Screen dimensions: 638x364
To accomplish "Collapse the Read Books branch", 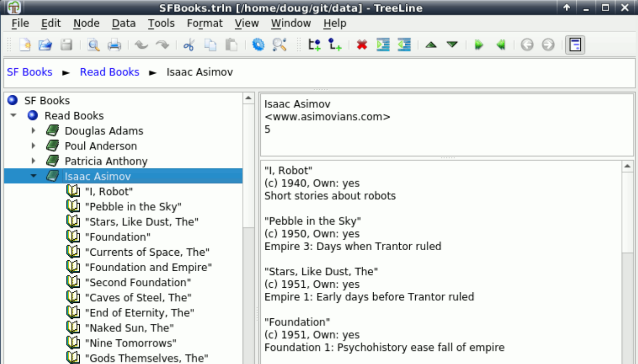I will pos(14,116).
